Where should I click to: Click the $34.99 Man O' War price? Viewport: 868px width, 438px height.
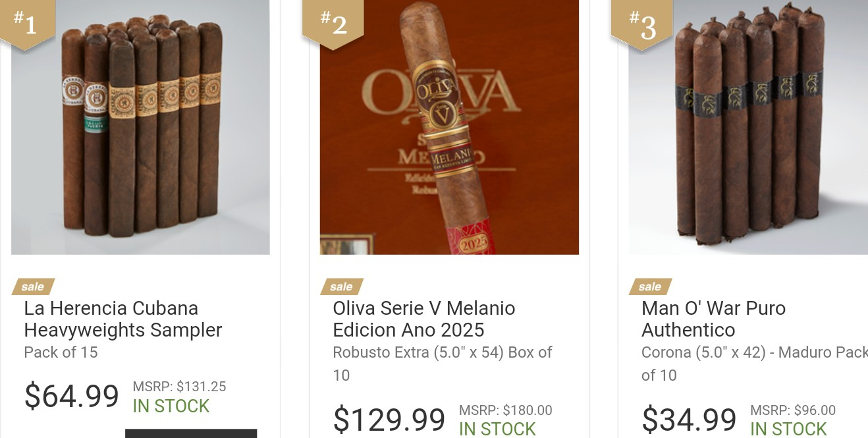coord(689,420)
